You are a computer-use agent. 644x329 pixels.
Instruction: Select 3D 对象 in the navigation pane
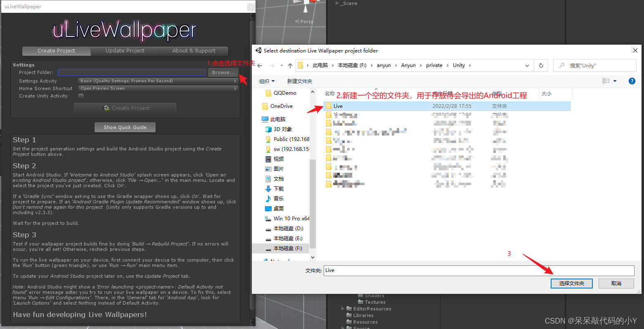coord(282,129)
